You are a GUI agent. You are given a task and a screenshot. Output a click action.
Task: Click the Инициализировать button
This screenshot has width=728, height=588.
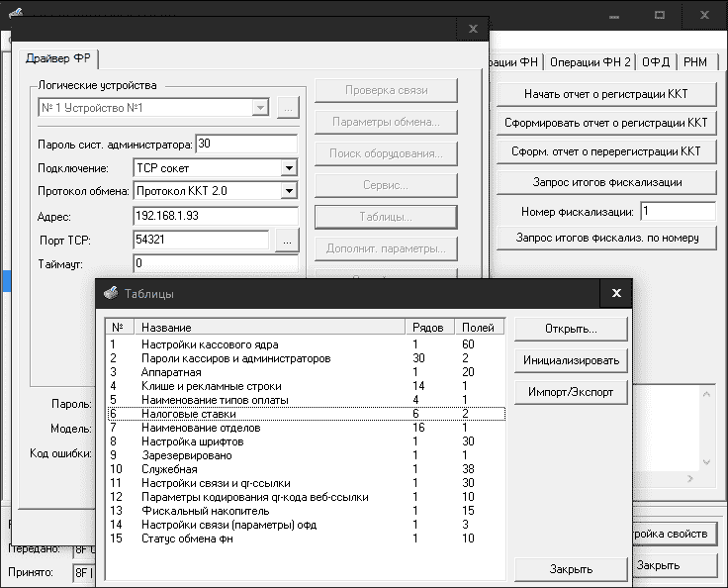[x=571, y=360]
